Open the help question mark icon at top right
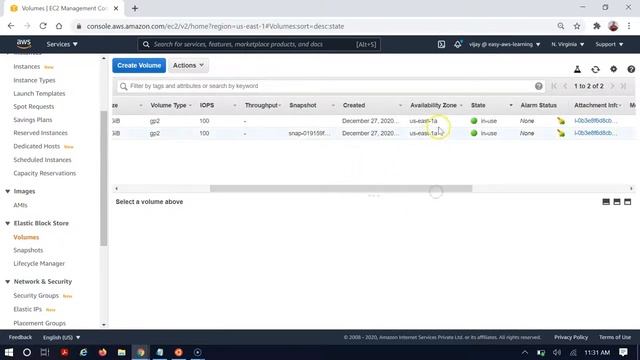This screenshot has height=360, width=640. 631,69
